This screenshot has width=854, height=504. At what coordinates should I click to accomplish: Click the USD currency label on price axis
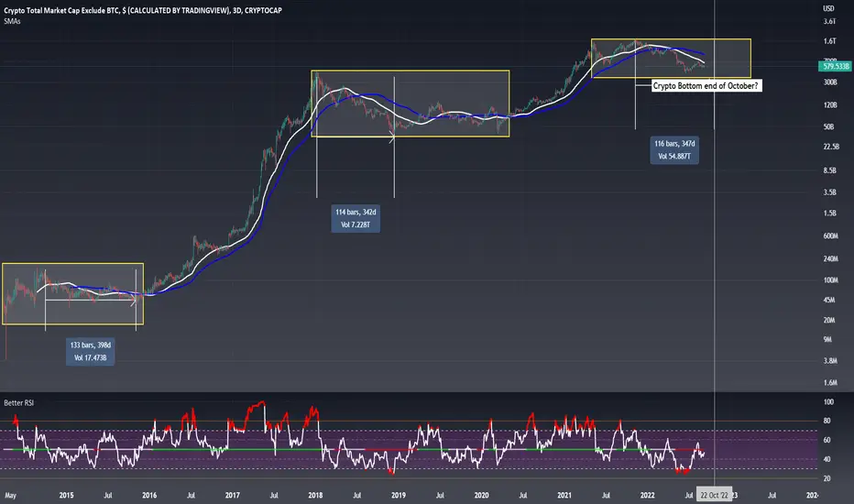[x=828, y=8]
